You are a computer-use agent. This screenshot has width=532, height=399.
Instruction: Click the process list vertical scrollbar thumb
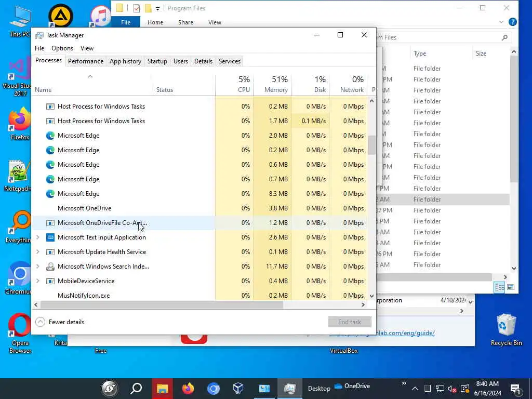pyautogui.click(x=371, y=145)
